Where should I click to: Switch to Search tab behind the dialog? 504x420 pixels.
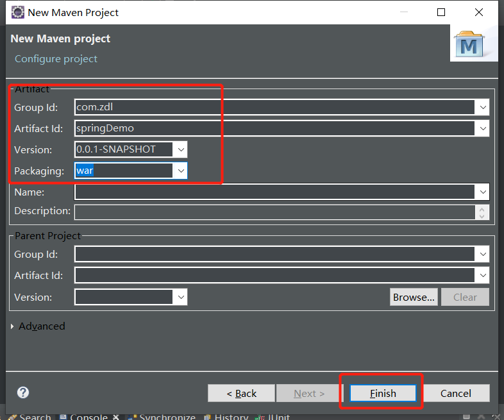(30, 417)
